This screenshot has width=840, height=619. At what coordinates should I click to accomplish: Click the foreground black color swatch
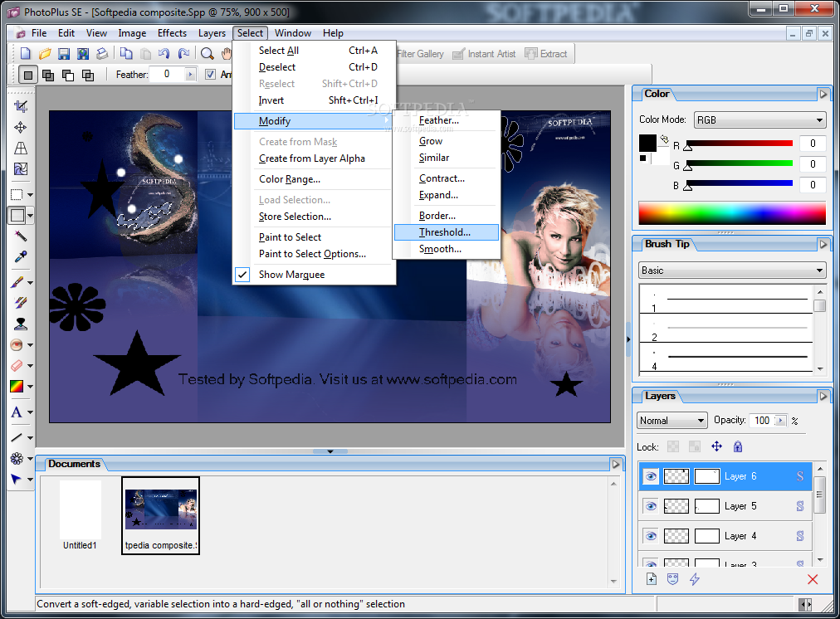click(x=647, y=143)
